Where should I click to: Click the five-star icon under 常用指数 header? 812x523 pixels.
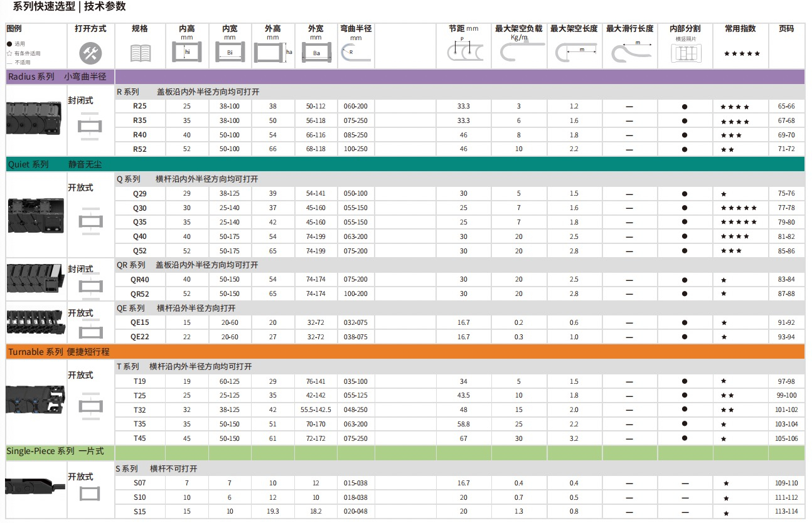click(x=741, y=54)
